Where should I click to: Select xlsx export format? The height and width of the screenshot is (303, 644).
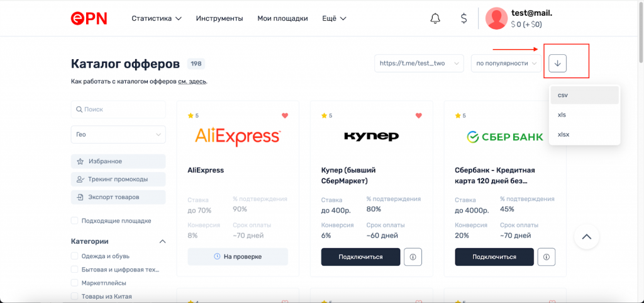584,134
